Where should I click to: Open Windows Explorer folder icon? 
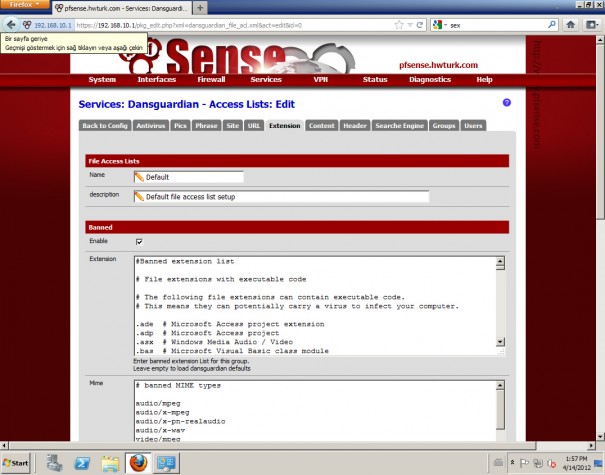tap(110, 463)
